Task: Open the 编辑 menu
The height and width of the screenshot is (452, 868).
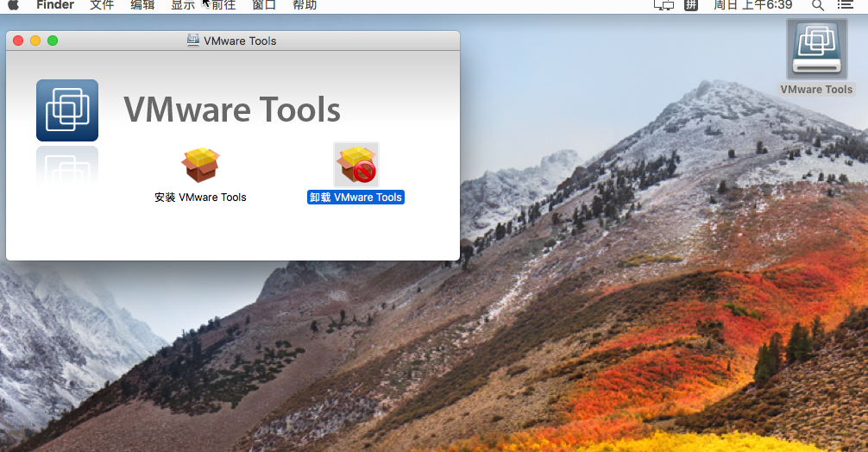Action: pos(142,5)
